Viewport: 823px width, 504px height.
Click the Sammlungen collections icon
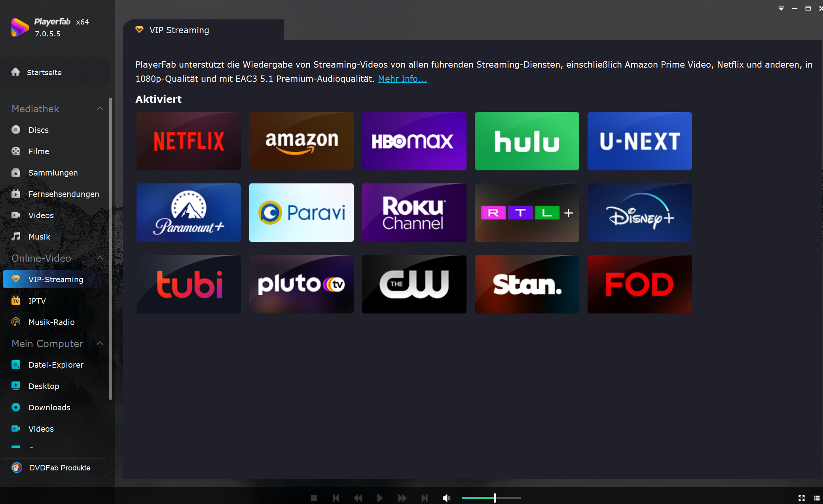(16, 172)
